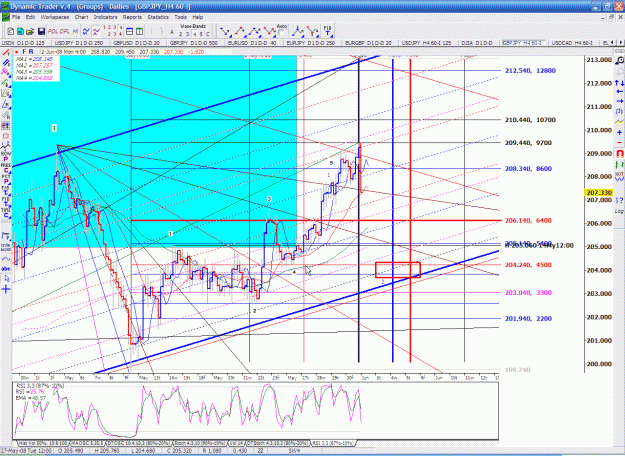This screenshot has width=625, height=456.
Task: Switch to EURUSD D1 D-D 40 tab
Action: (x=252, y=43)
